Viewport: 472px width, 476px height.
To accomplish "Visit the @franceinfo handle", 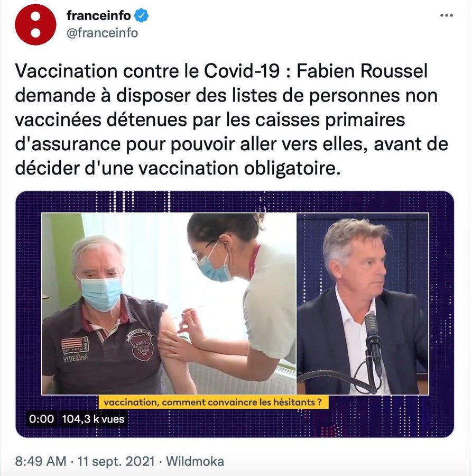I will [102, 33].
